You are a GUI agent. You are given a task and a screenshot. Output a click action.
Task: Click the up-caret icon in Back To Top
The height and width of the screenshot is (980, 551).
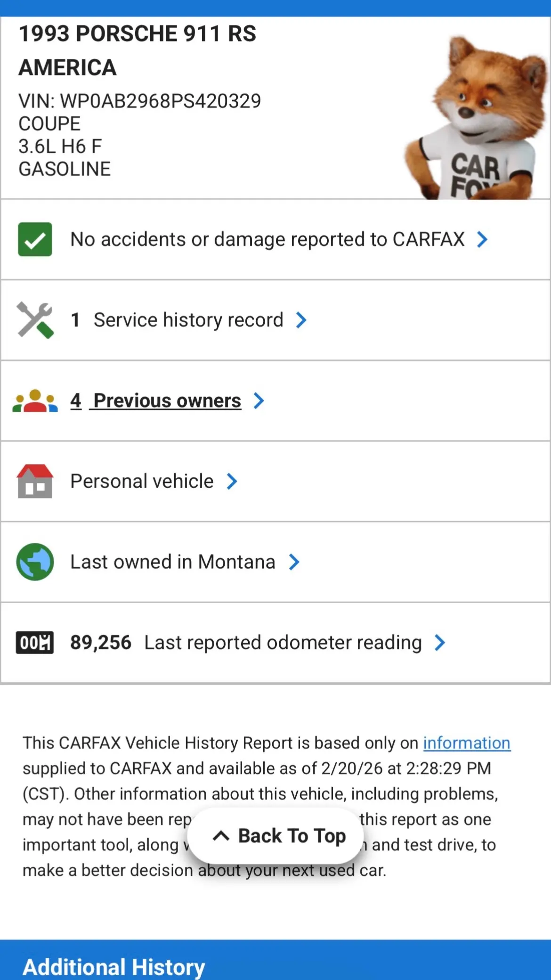coord(221,836)
